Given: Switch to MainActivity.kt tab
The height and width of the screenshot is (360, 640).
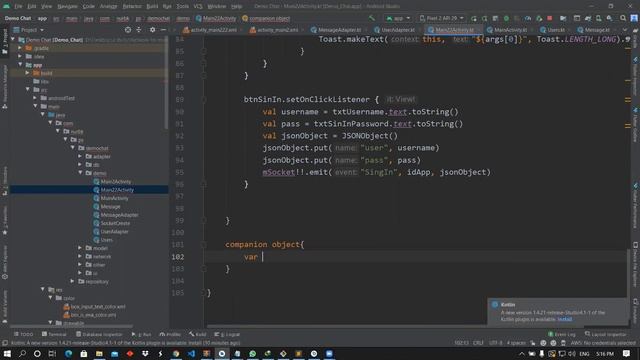Looking at the screenshot, I should point(507,30).
